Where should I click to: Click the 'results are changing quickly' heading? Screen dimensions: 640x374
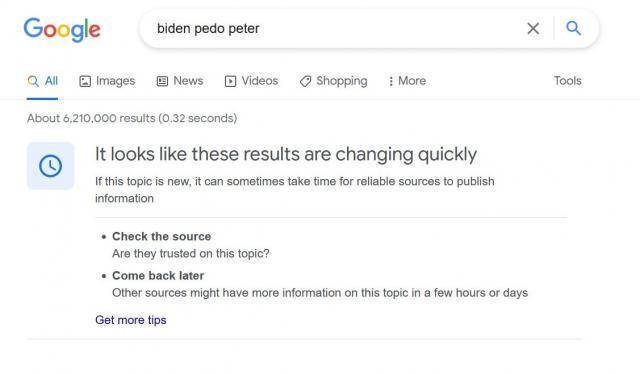point(286,155)
